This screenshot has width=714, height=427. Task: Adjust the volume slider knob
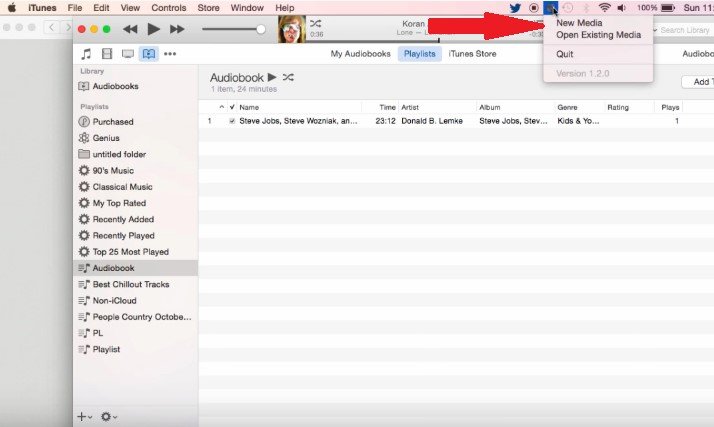click(261, 29)
